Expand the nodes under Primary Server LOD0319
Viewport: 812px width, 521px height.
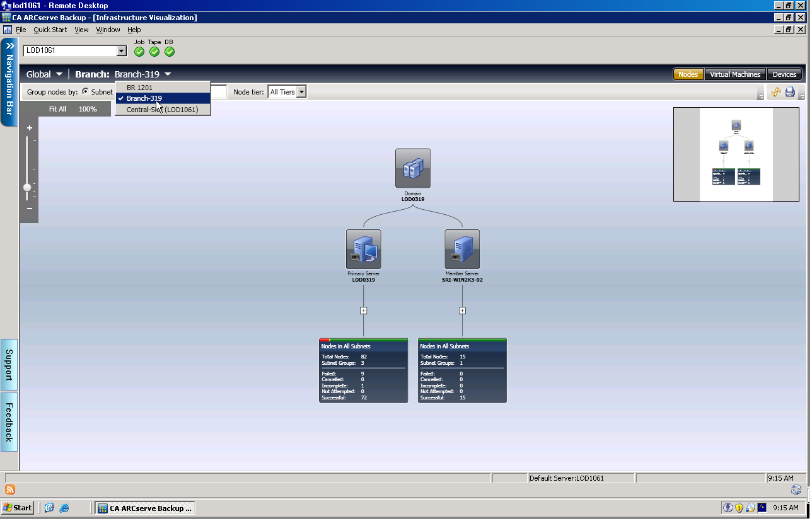pyautogui.click(x=363, y=310)
